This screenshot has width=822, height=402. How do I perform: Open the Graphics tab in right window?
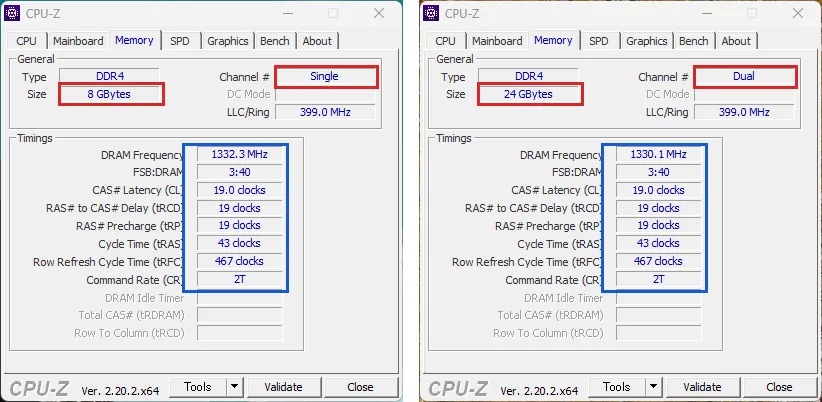tap(647, 41)
